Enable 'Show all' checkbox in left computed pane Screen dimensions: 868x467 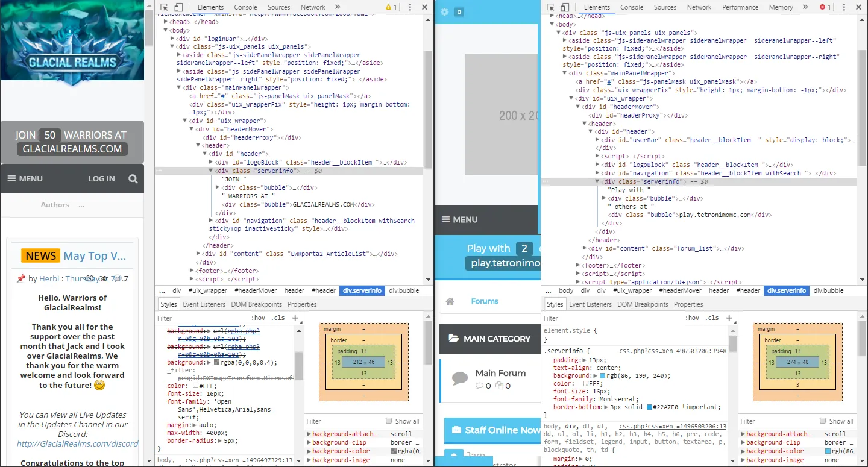(x=389, y=421)
